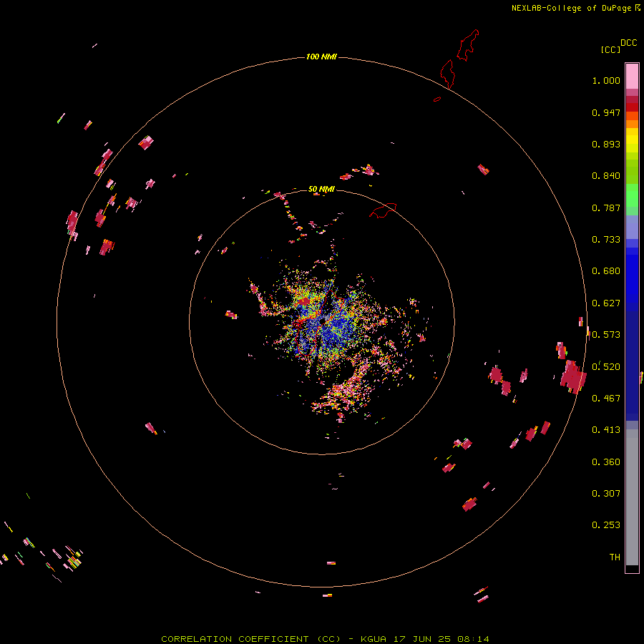
Task: Click the 0.253 scale value
Action: 606,525
